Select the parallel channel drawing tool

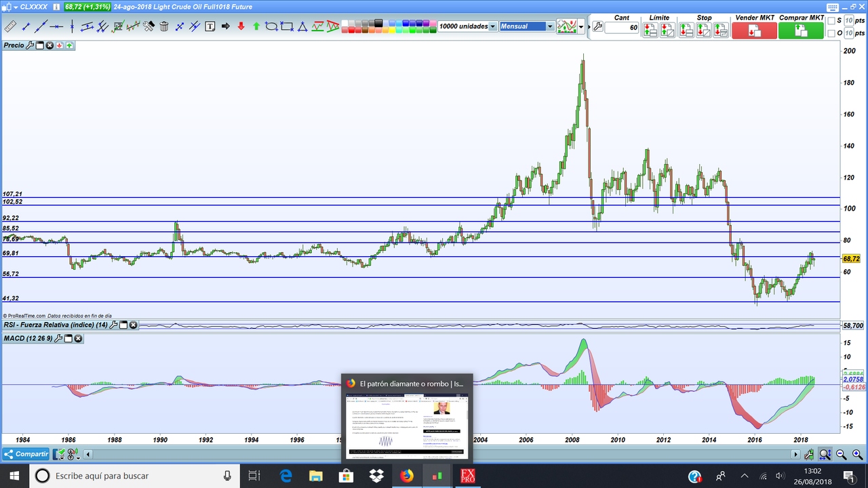coord(87,27)
